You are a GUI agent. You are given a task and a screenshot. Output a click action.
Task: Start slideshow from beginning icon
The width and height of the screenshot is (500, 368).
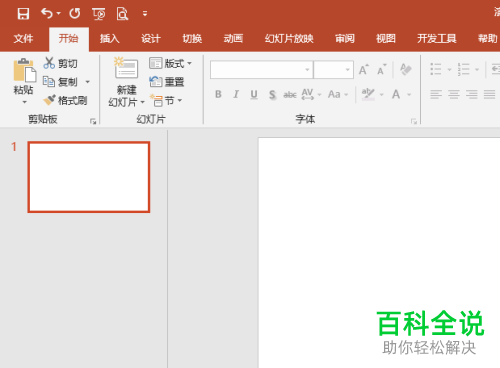point(99,14)
